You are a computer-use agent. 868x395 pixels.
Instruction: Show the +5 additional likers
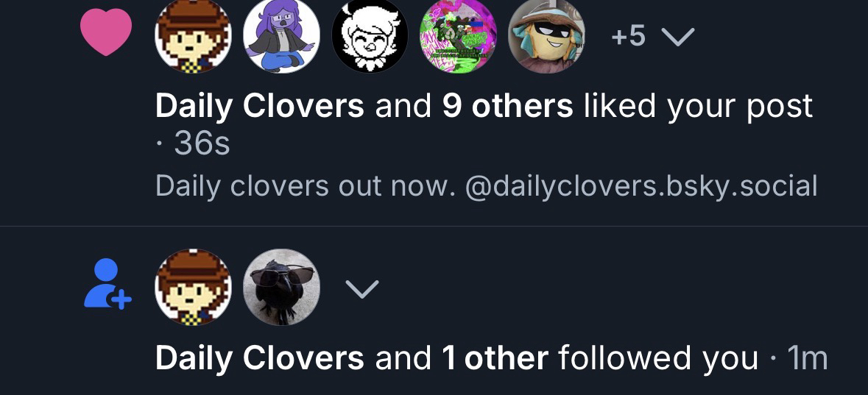[x=628, y=37]
